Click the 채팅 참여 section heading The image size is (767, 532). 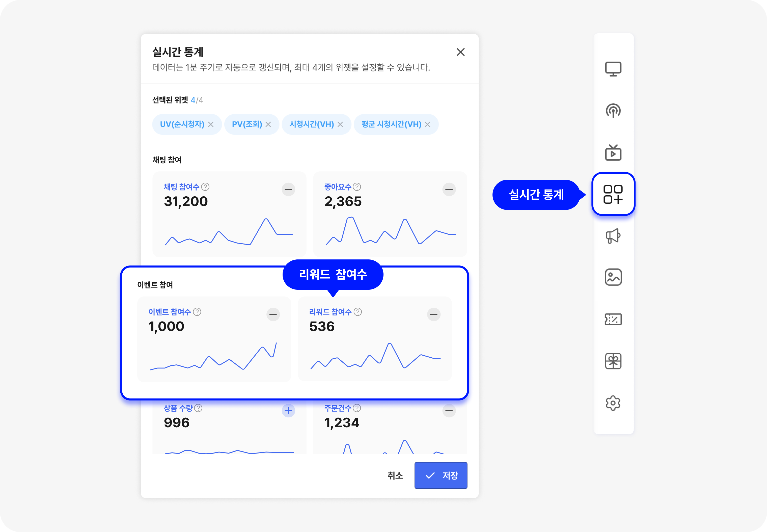(x=167, y=160)
